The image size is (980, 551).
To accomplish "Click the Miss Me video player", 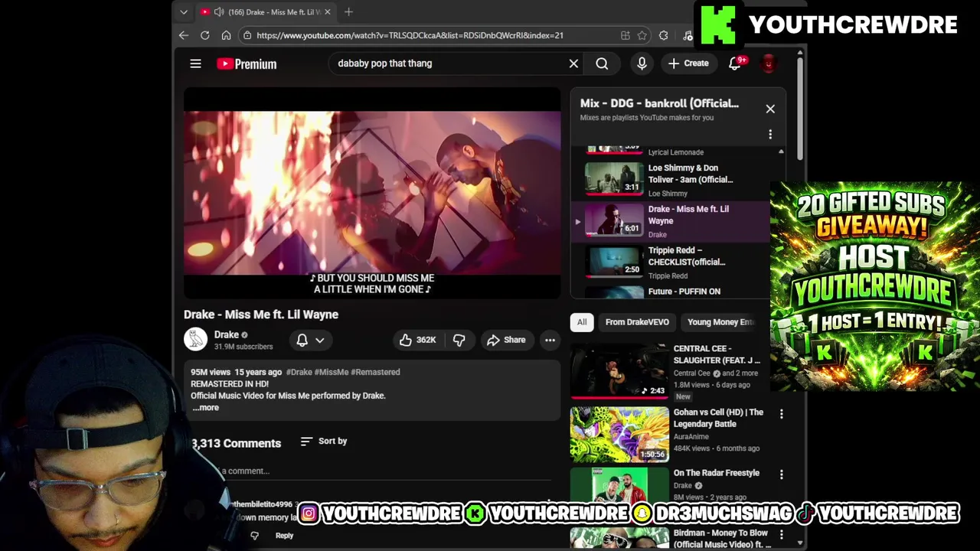I will tap(372, 193).
